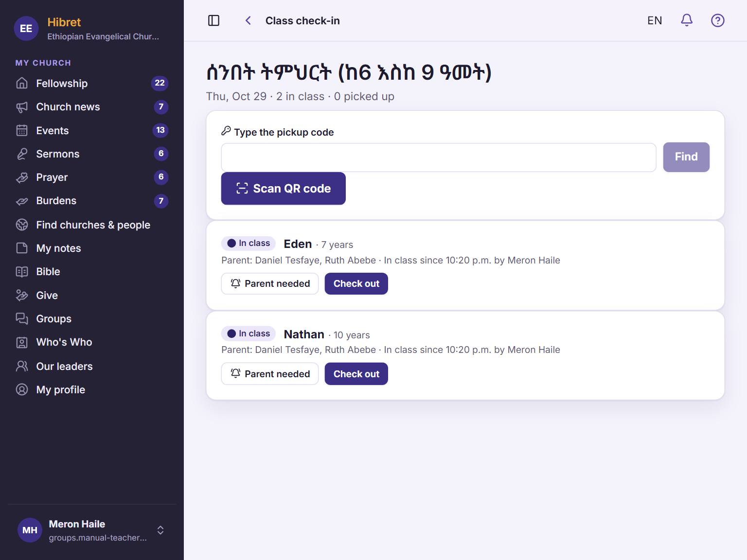Click the MH user avatar
Image resolution: width=747 pixels, height=560 pixels.
(x=30, y=530)
